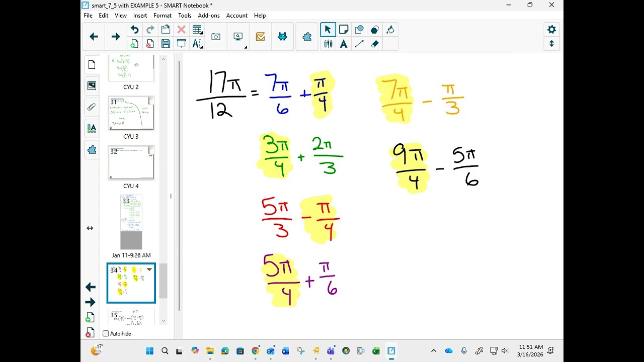Image resolution: width=644 pixels, height=362 pixels.
Task: Switch to Attachments paperclip tab
Action: (x=92, y=107)
